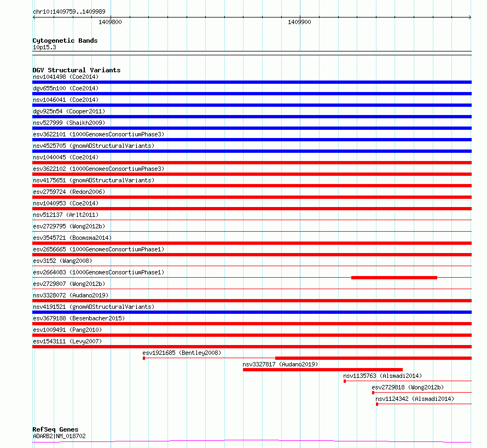Screen dimensions: 487x448
Task: Open esv3622101 (1000GenomesConsortiumPhase3) variant
Action: coord(98,134)
